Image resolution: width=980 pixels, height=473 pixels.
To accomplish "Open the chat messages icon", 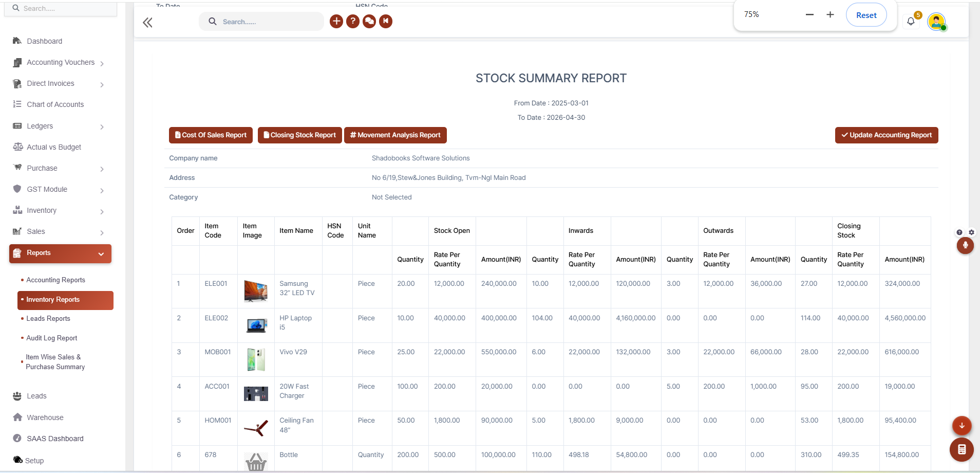I will click(369, 21).
